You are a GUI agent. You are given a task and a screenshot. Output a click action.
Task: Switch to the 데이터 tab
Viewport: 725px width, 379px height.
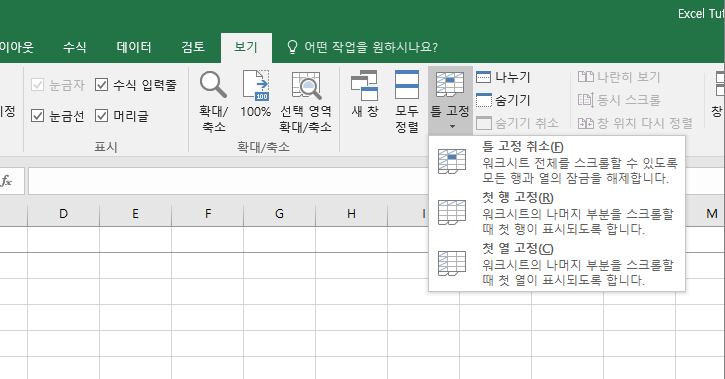[134, 47]
